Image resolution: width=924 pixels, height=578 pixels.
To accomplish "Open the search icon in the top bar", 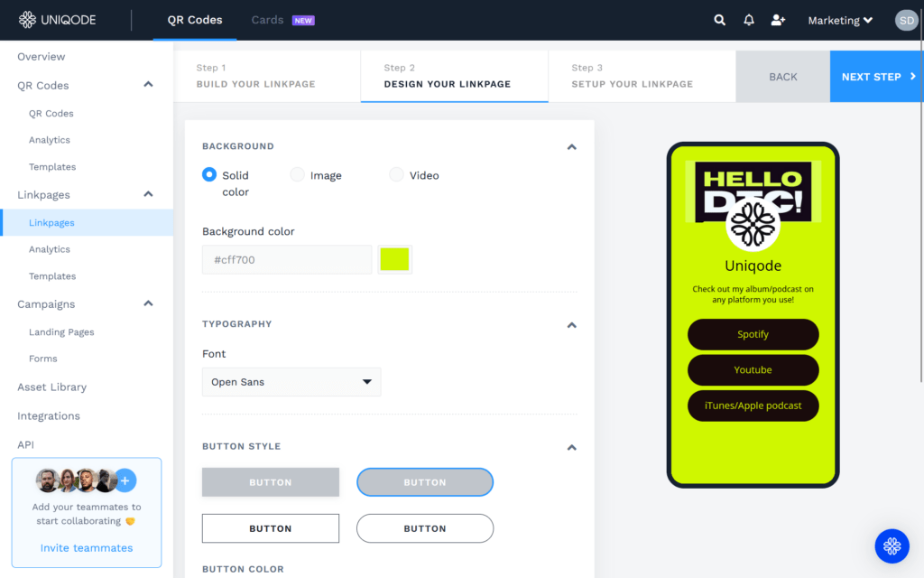I will coord(719,19).
